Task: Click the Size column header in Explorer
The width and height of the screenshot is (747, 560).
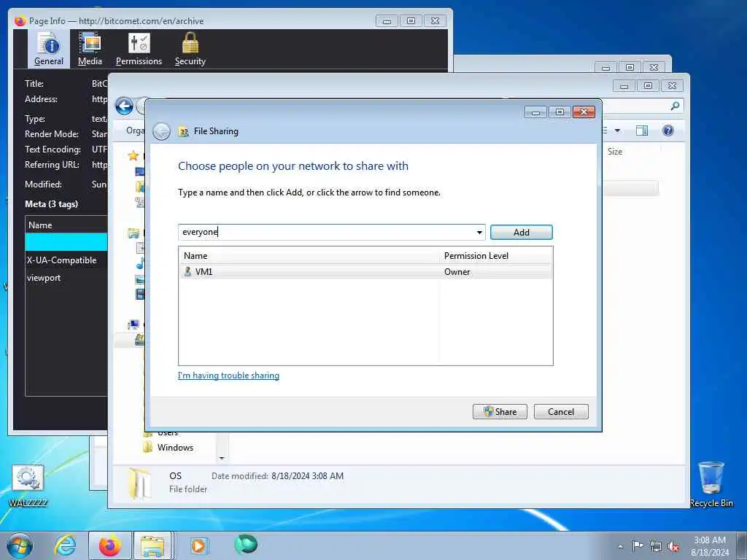Action: pyautogui.click(x=614, y=152)
